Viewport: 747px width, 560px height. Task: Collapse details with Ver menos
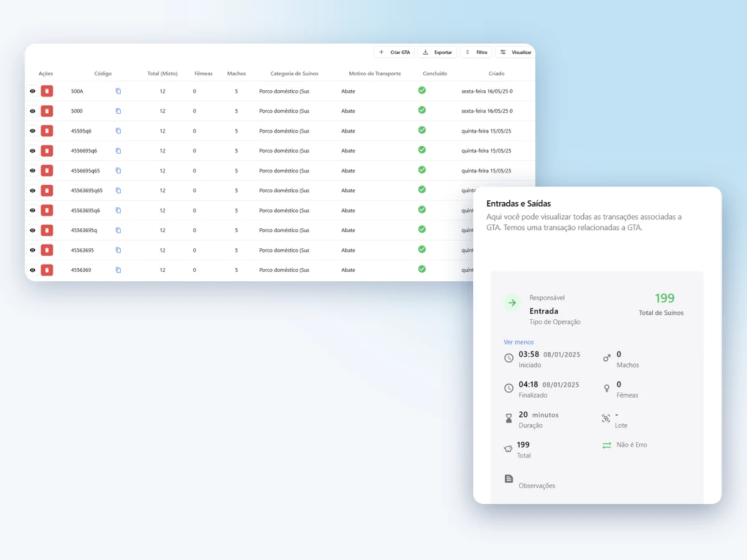[x=519, y=342]
